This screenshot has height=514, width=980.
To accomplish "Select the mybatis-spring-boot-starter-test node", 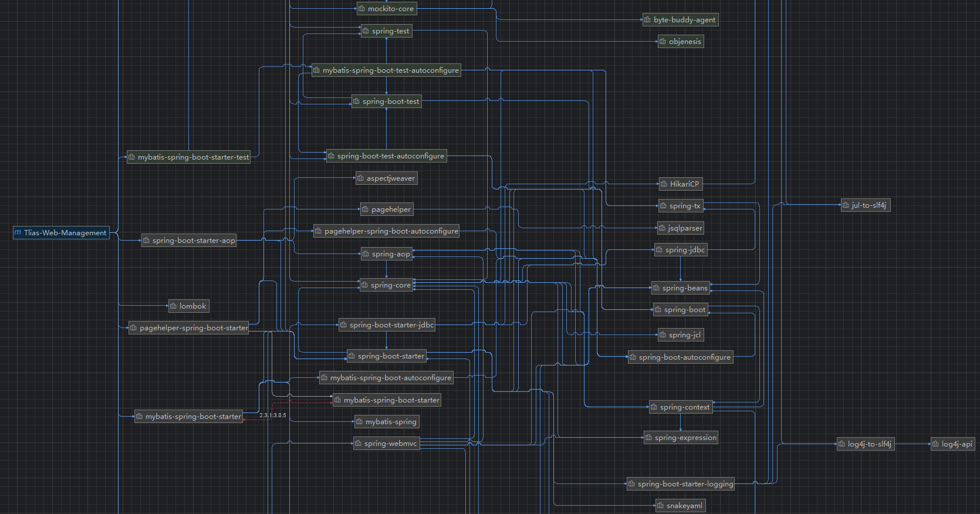I will click(188, 157).
